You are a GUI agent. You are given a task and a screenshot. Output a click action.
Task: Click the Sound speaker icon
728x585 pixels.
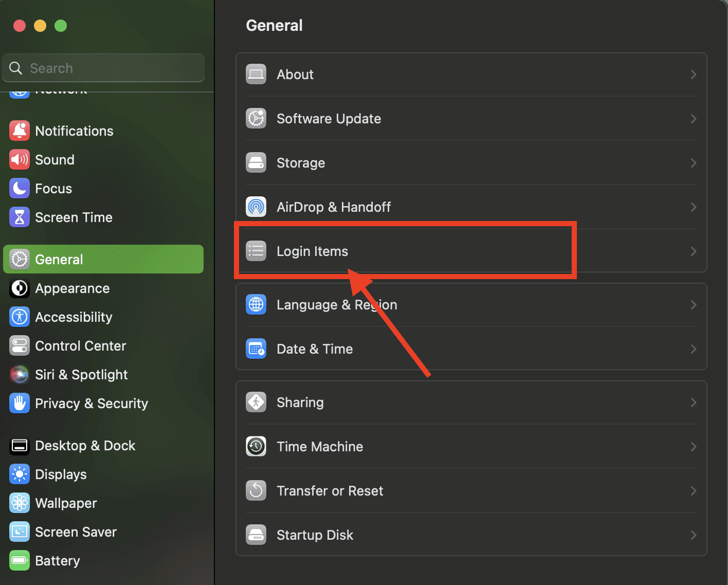tap(20, 160)
